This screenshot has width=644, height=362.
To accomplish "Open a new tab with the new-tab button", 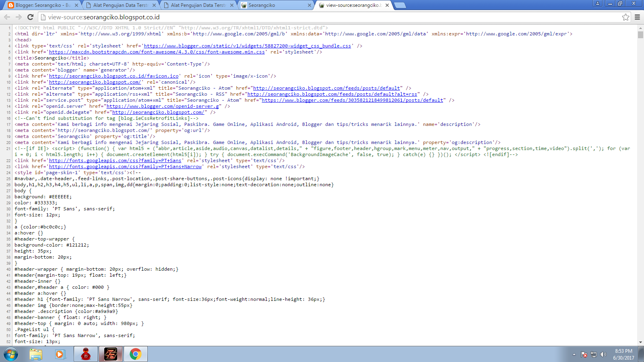I will click(x=400, y=5).
